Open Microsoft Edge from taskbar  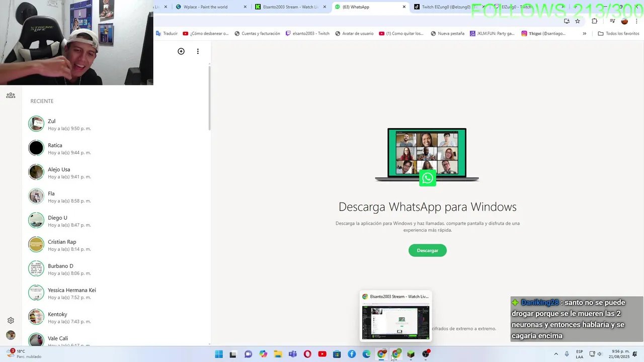366,354
